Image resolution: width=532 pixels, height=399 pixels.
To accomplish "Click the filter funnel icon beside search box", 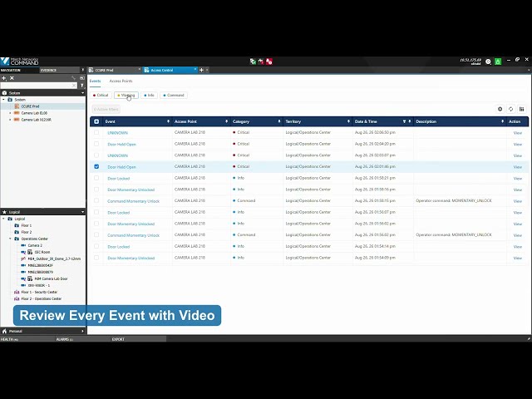I will point(81,85).
